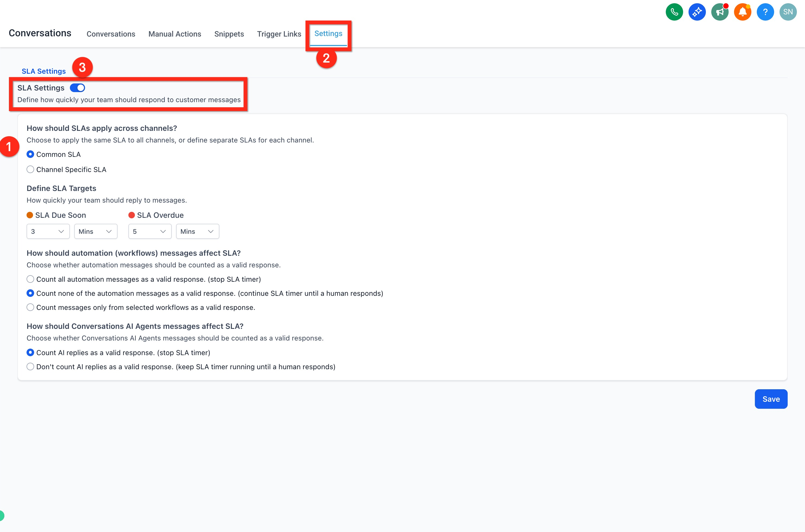The width and height of the screenshot is (805, 532).
Task: Open the SN user avatar menu
Action: 788,12
